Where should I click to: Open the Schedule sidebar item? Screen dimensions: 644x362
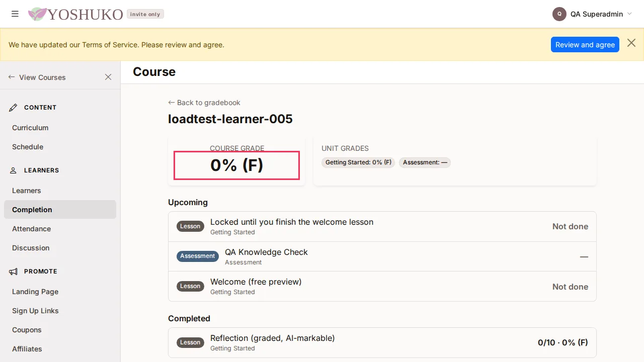coord(60,147)
